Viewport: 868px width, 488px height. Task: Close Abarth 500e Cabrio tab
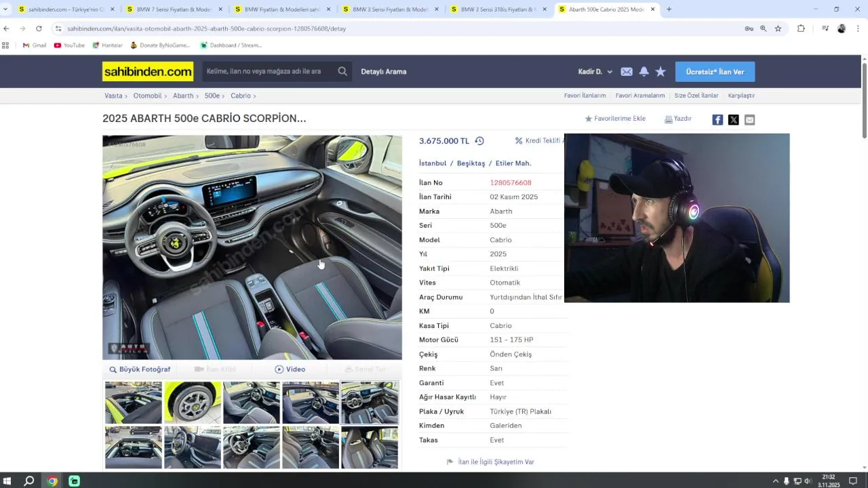coord(653,9)
